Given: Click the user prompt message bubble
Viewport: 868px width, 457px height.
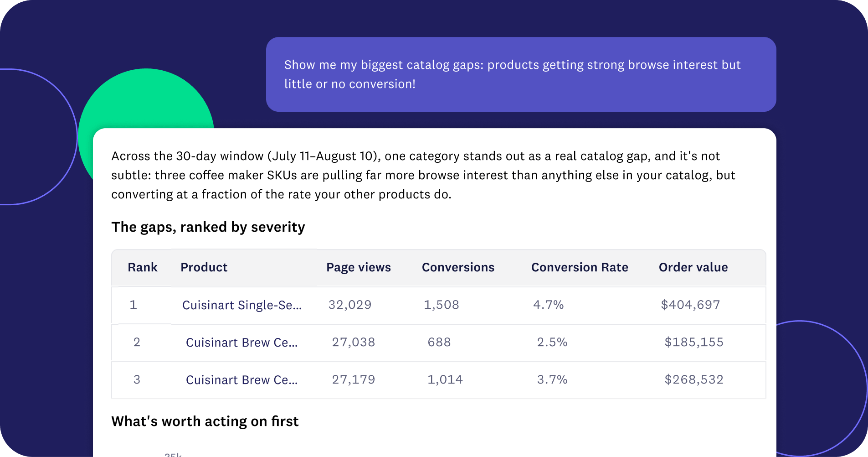Looking at the screenshot, I should pos(521,74).
